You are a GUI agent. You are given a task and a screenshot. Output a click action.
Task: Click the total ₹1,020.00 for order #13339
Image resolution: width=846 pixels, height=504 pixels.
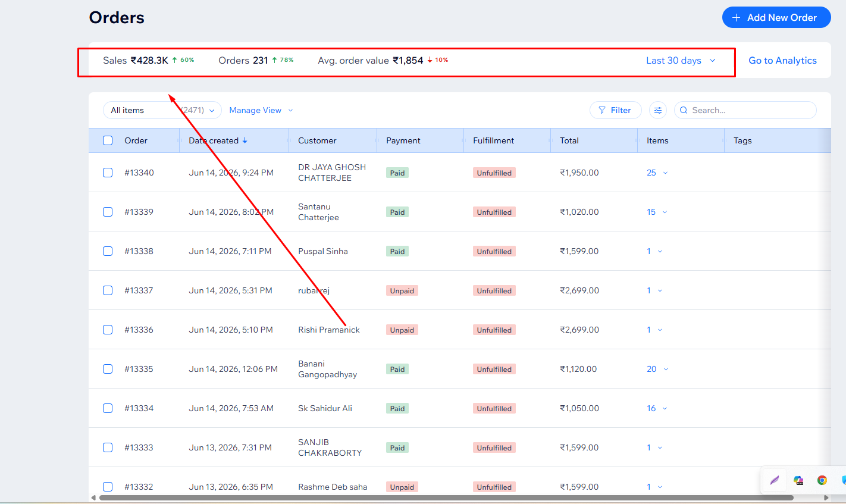click(579, 212)
